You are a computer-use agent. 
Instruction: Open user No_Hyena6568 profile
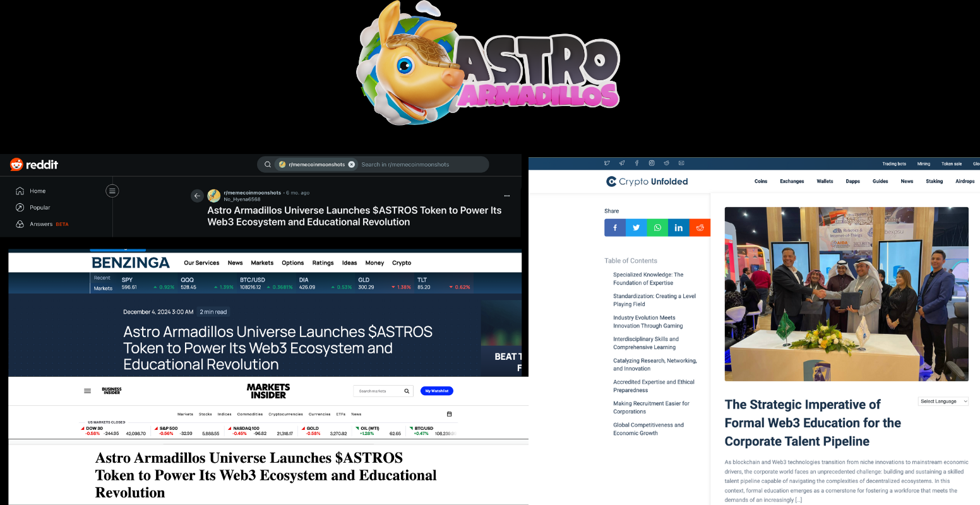(x=242, y=199)
